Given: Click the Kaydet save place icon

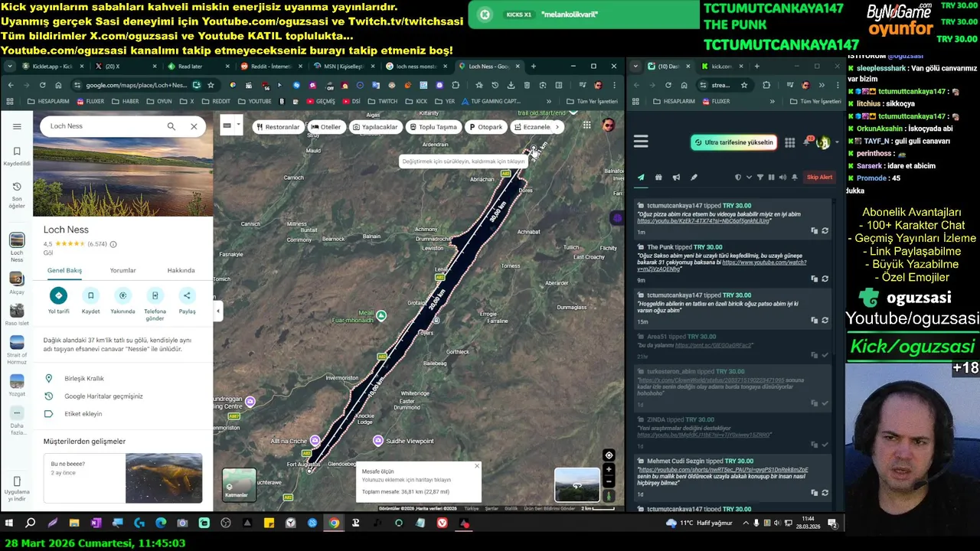Looking at the screenshot, I should [x=90, y=295].
